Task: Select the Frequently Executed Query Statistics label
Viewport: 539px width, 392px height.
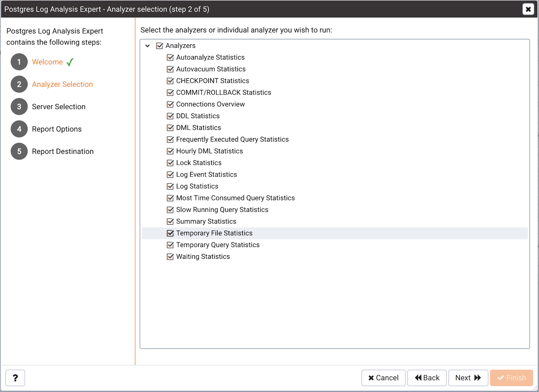Action: (232, 140)
